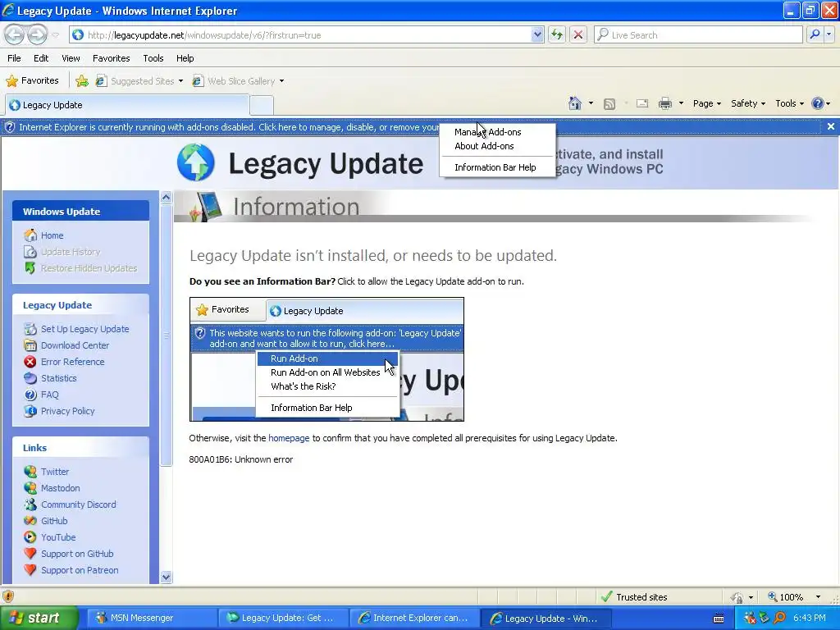Click the RSS feeds icon
The height and width of the screenshot is (630, 840).
pyautogui.click(x=609, y=104)
